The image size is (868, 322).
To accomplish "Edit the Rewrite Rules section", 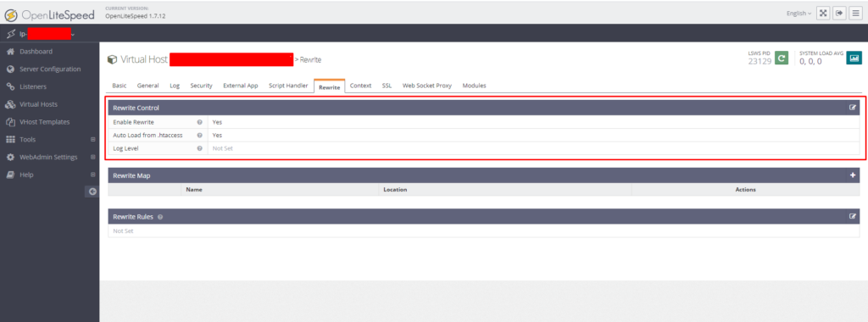I will 853,216.
